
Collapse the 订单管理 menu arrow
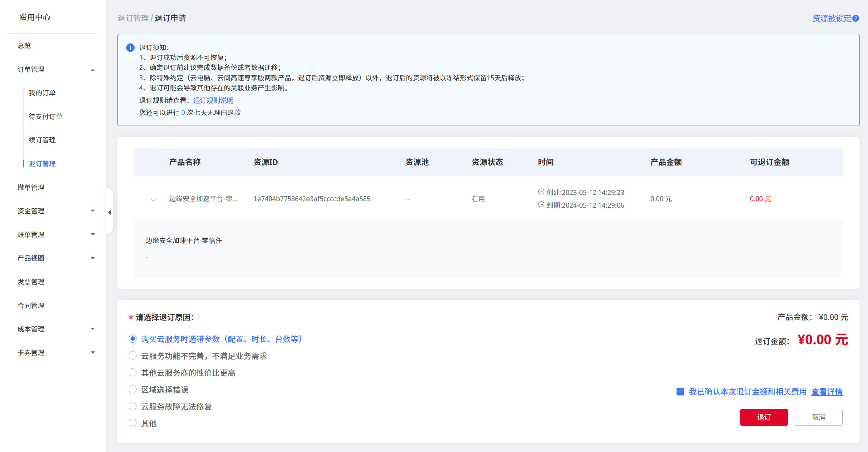point(93,70)
